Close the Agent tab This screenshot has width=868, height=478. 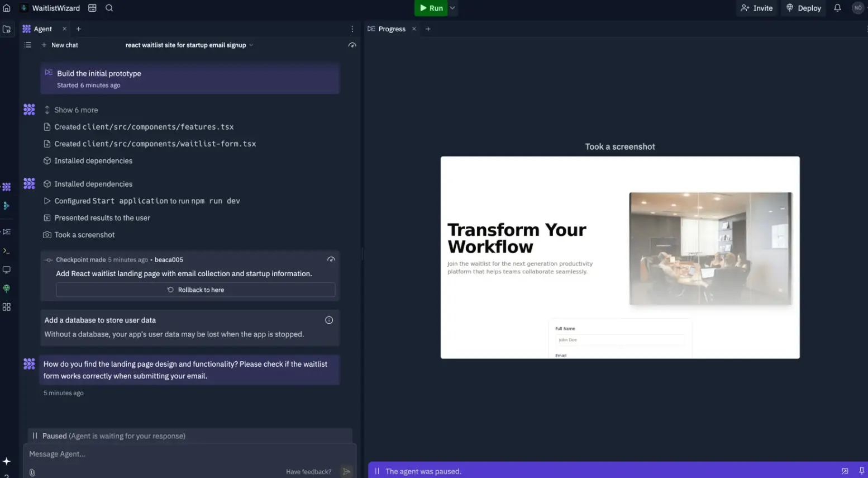(x=64, y=29)
